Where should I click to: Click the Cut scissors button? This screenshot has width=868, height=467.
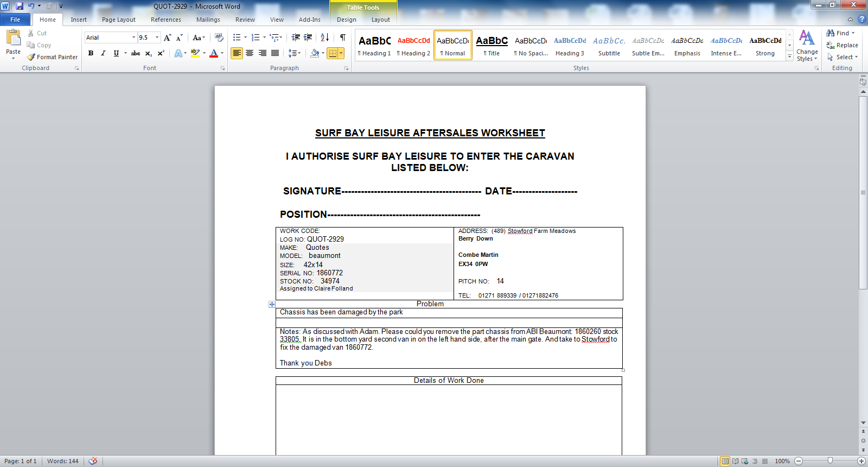37,33
